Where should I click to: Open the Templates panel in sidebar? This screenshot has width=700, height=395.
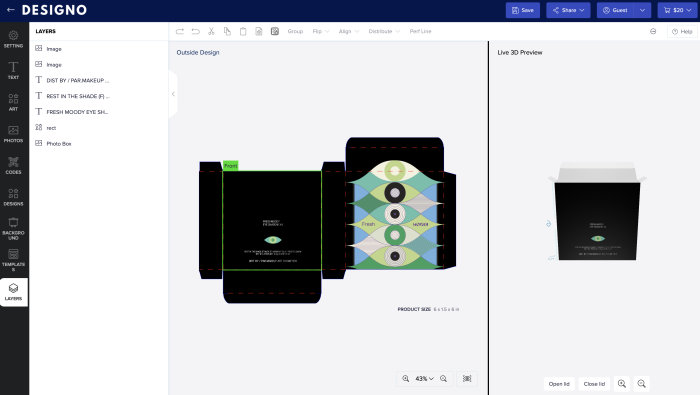pos(13,261)
